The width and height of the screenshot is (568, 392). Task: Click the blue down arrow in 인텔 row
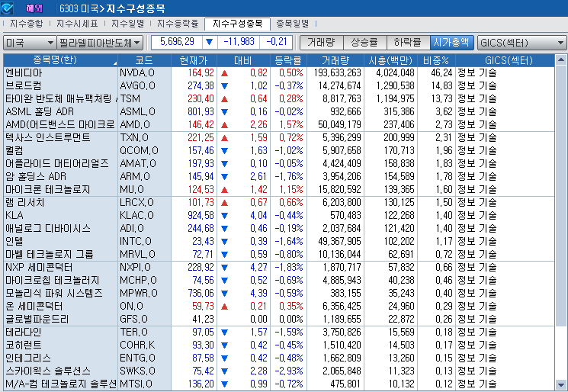point(224,242)
